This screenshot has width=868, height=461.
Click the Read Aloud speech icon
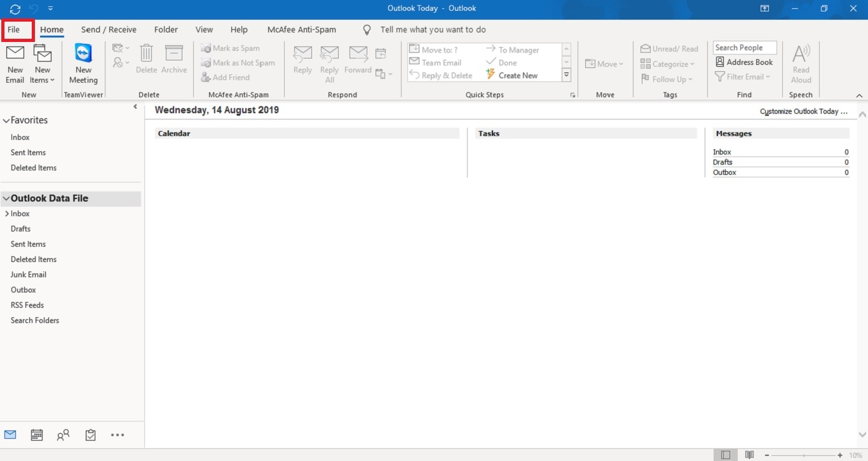tap(801, 53)
